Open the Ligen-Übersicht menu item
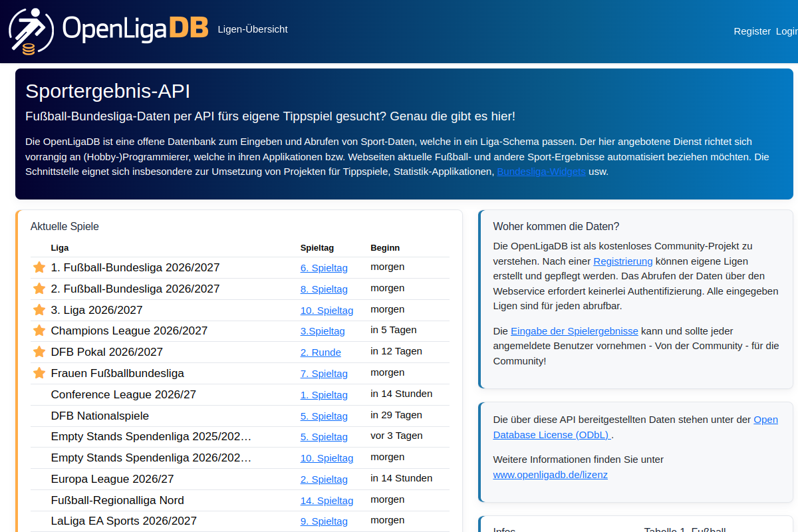The width and height of the screenshot is (798, 532). [253, 29]
